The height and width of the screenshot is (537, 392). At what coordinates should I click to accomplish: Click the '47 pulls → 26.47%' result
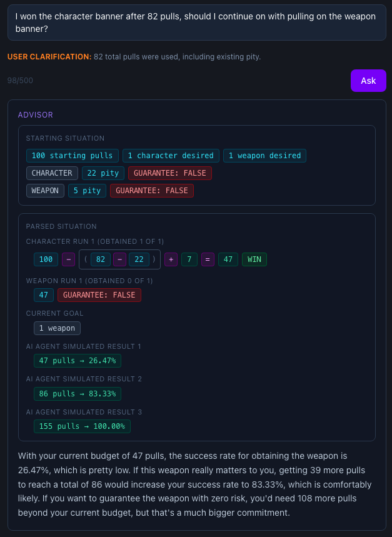tap(78, 361)
